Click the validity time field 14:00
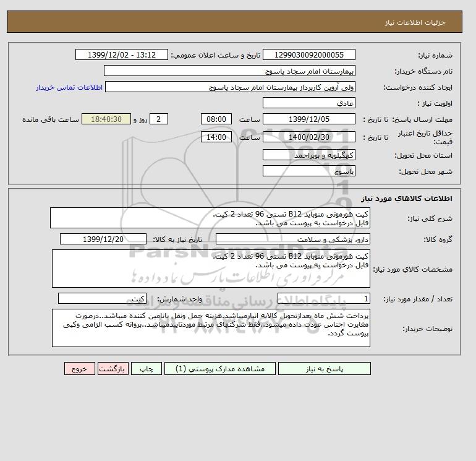476x461 pixels. [x=216, y=137]
